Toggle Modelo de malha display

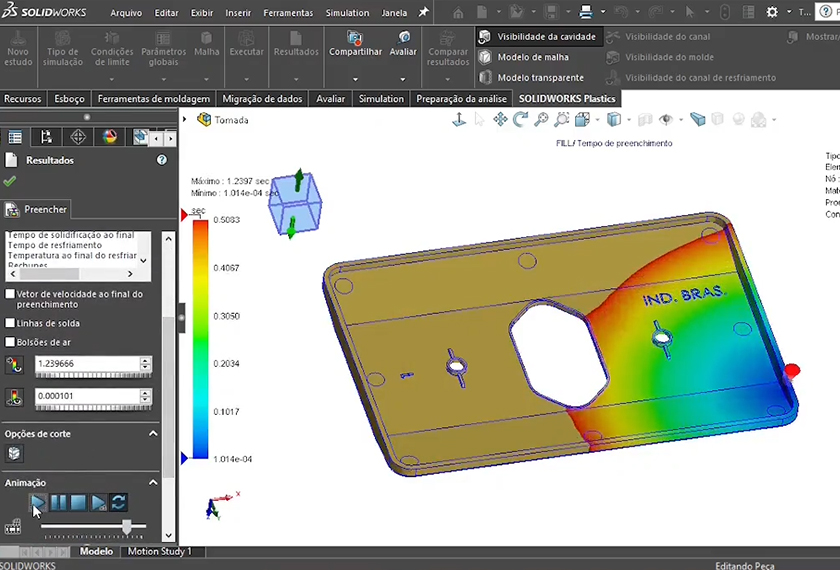click(x=524, y=57)
